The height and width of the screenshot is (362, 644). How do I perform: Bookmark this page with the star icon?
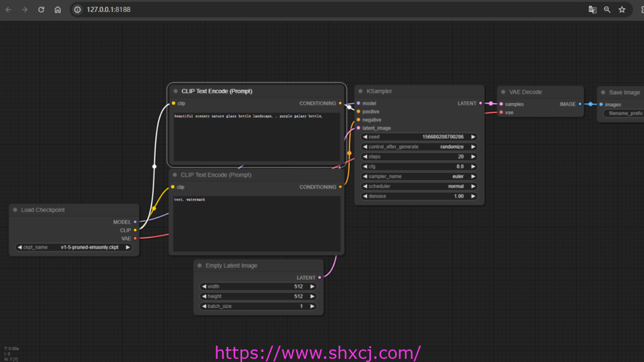[622, 9]
